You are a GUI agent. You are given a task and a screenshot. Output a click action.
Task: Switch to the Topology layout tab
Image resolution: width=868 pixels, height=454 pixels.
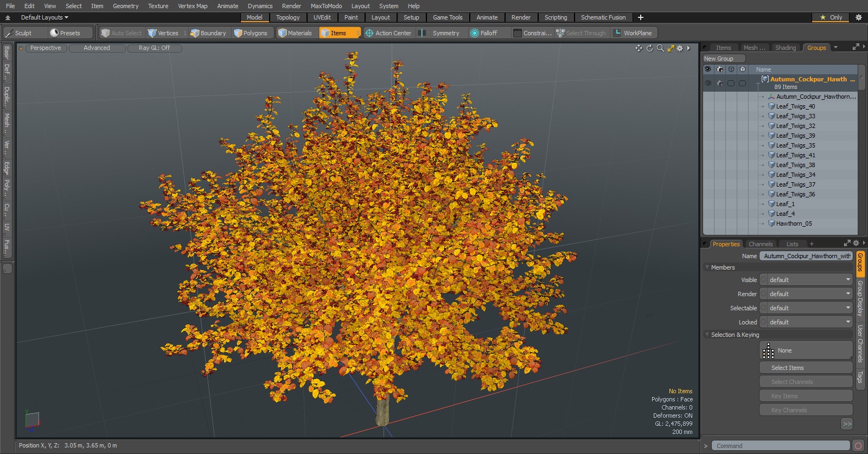point(288,17)
